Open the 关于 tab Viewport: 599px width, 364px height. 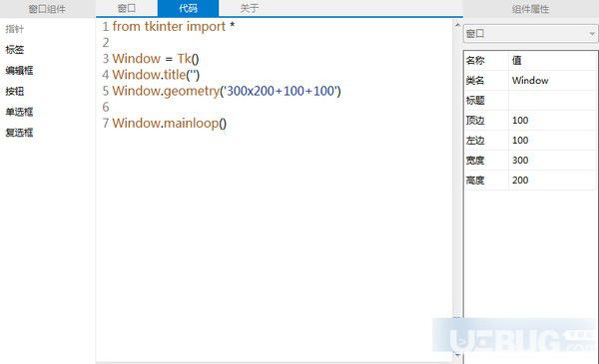[249, 8]
